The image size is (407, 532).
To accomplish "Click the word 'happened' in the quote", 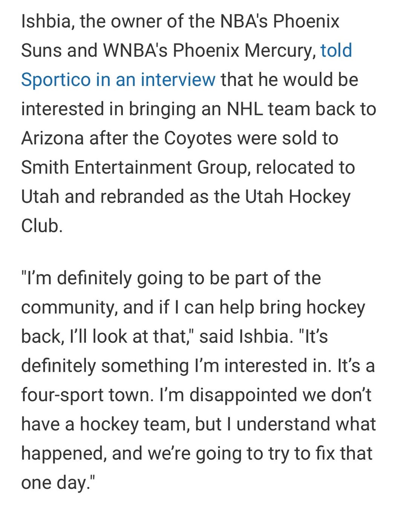I will (x=62, y=454).
